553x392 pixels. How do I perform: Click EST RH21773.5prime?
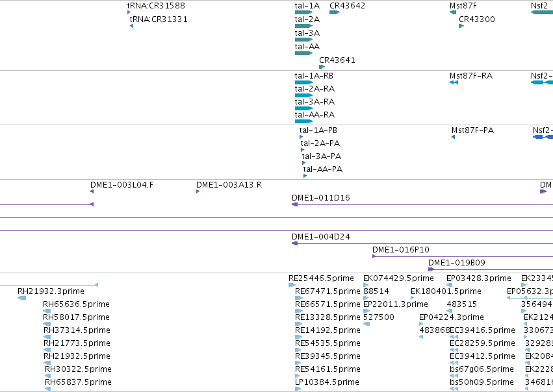point(47,350)
